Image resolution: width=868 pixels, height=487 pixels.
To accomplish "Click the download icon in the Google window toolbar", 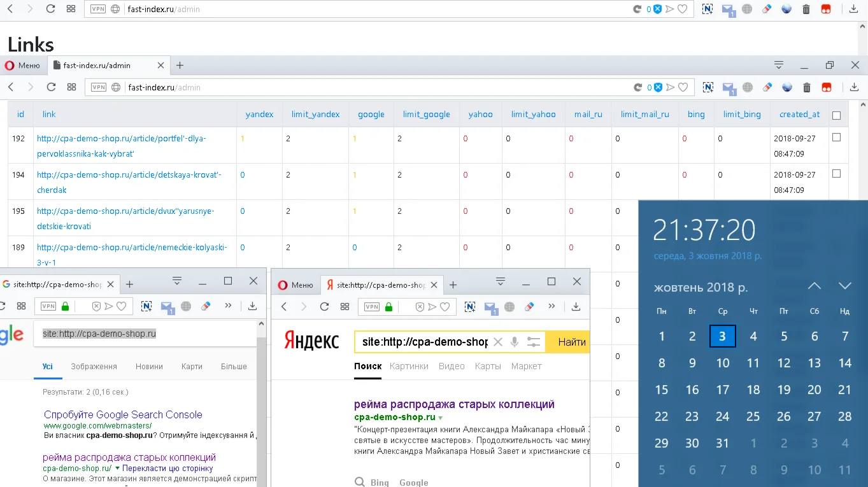I will tap(252, 306).
